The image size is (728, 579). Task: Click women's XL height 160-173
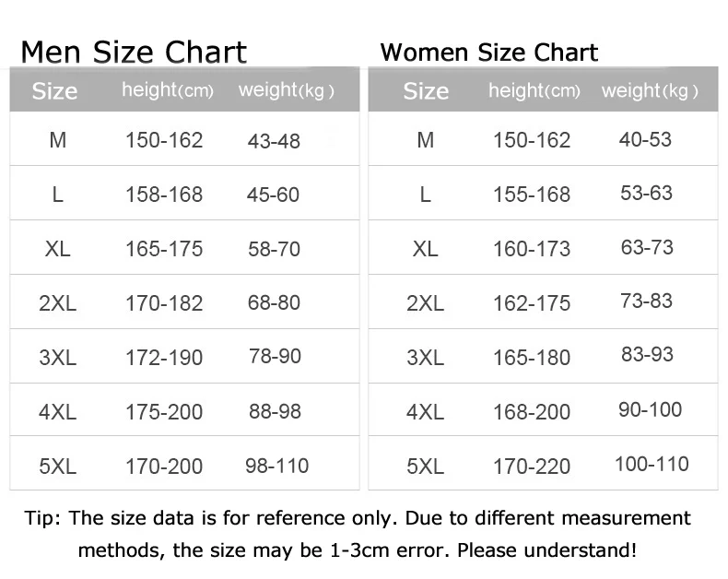coord(532,249)
